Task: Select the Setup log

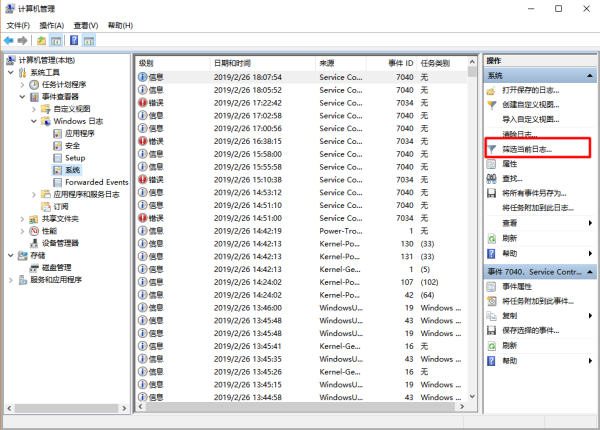Action: 75,158
